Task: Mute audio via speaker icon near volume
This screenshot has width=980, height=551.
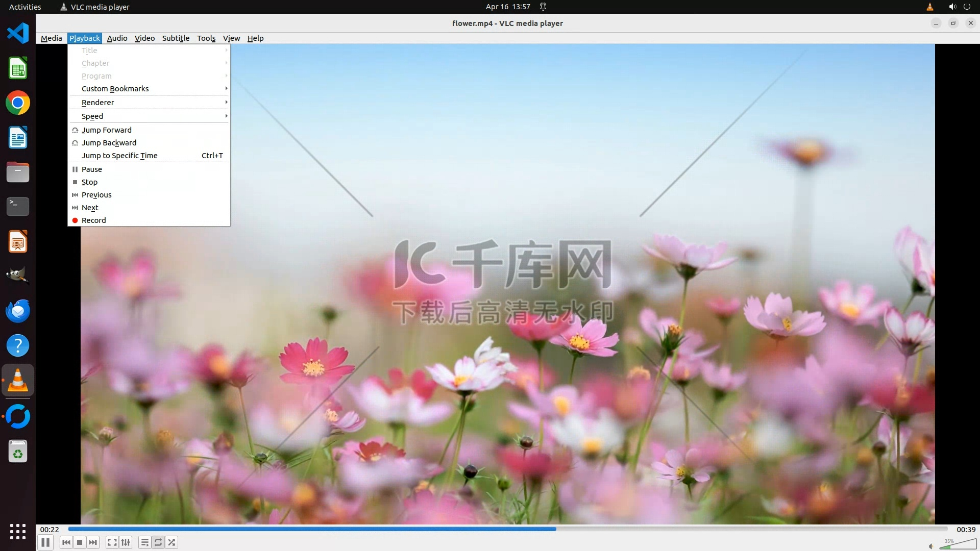Action: pos(931,546)
